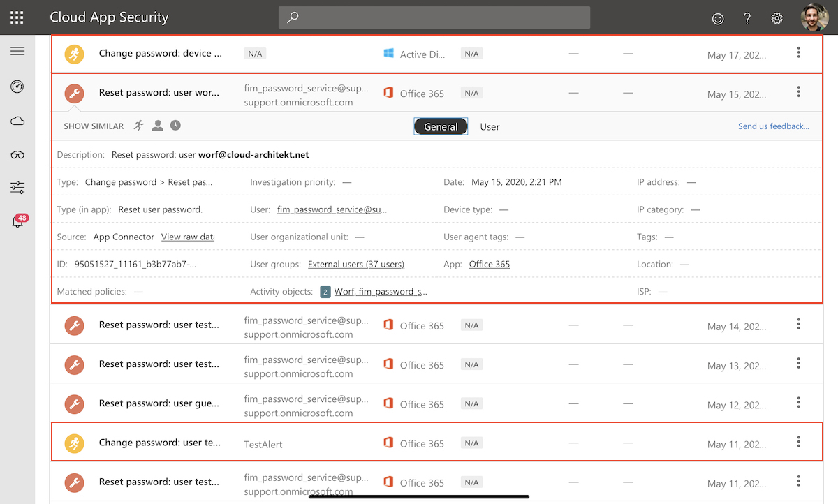Show similar activities by the same user (person icon)
The width and height of the screenshot is (838, 504).
158,126
